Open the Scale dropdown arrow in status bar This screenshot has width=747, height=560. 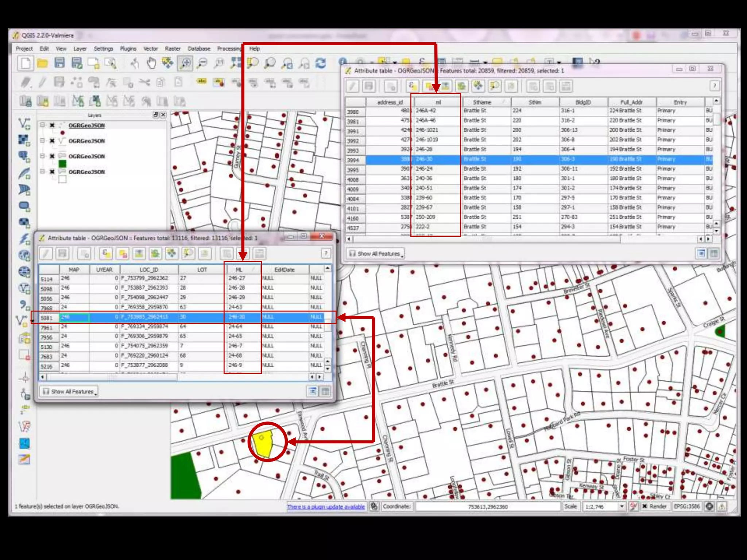(622, 506)
